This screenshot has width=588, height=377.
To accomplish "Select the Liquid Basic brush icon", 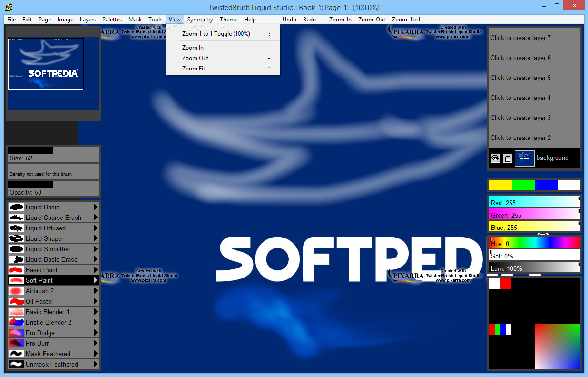I will coord(16,207).
